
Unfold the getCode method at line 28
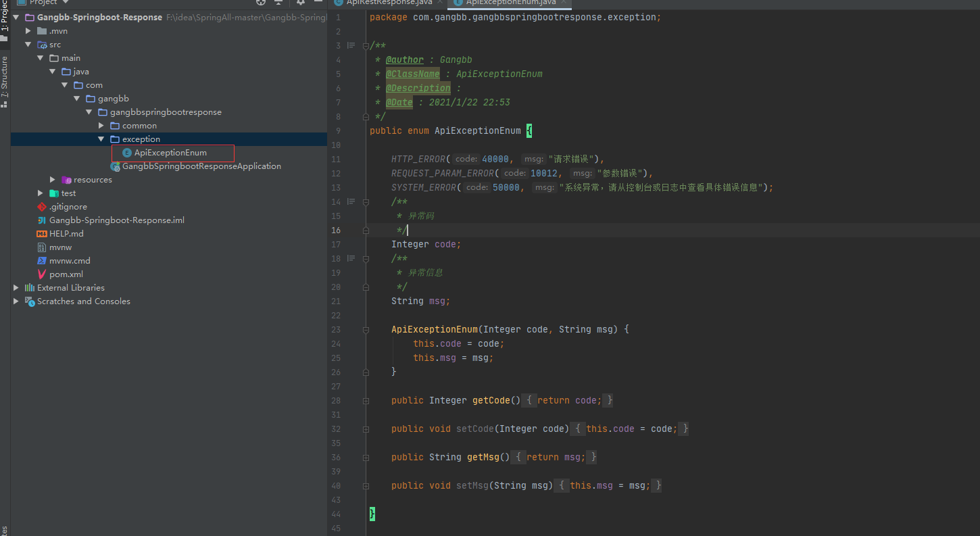tap(366, 401)
